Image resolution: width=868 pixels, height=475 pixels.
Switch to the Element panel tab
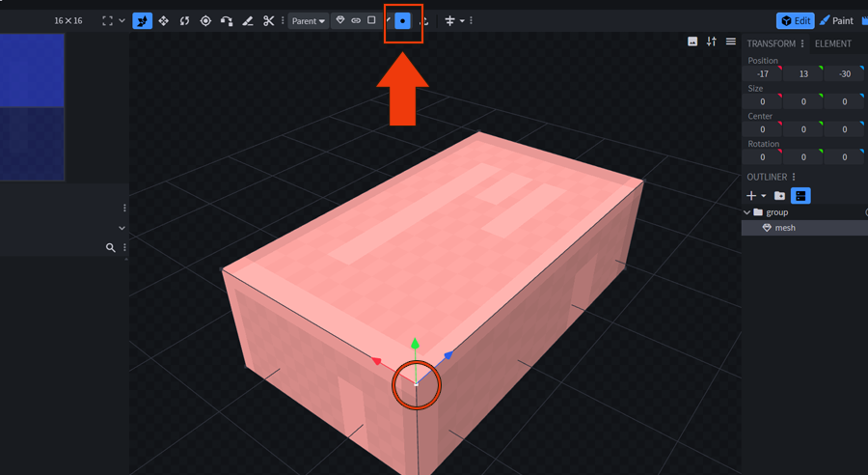[x=832, y=43]
